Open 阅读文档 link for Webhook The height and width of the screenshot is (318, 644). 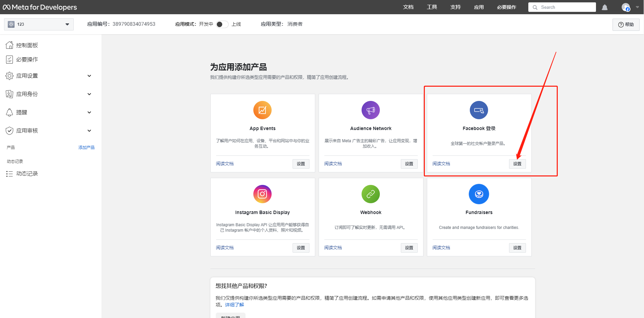(x=333, y=248)
